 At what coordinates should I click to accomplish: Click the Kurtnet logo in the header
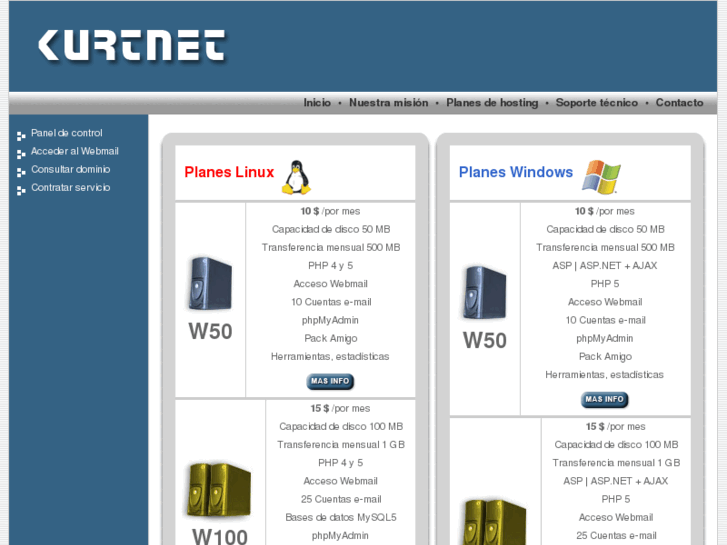point(132,45)
